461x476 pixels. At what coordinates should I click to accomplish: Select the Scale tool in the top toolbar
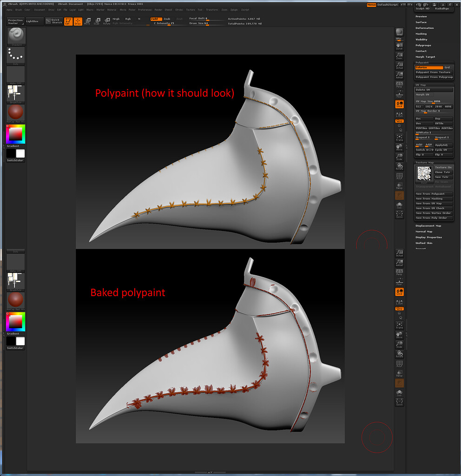coord(97,21)
